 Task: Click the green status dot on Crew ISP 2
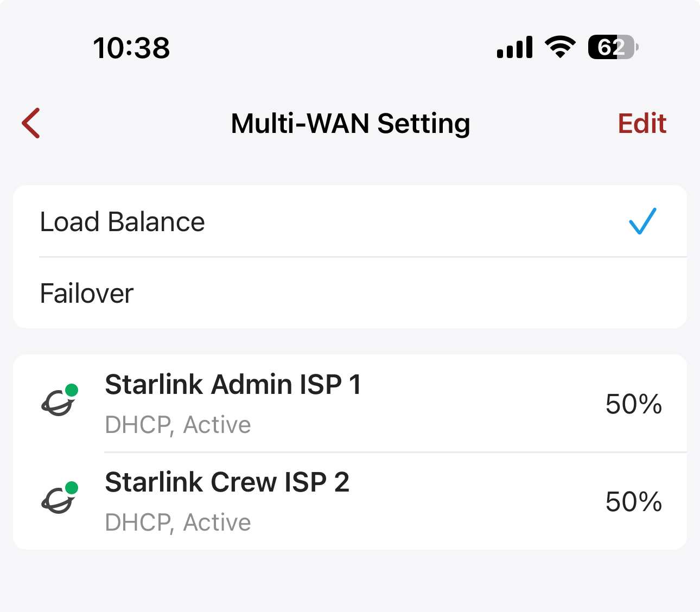point(71,488)
